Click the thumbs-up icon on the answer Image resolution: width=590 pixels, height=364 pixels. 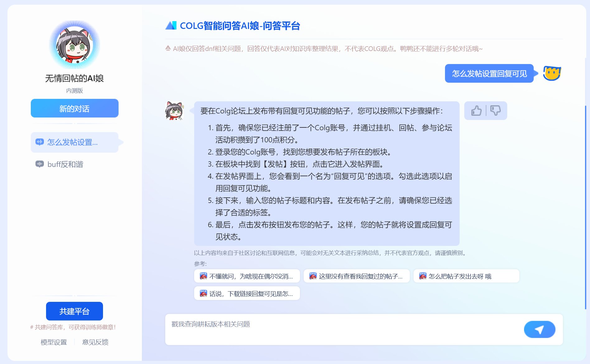476,111
